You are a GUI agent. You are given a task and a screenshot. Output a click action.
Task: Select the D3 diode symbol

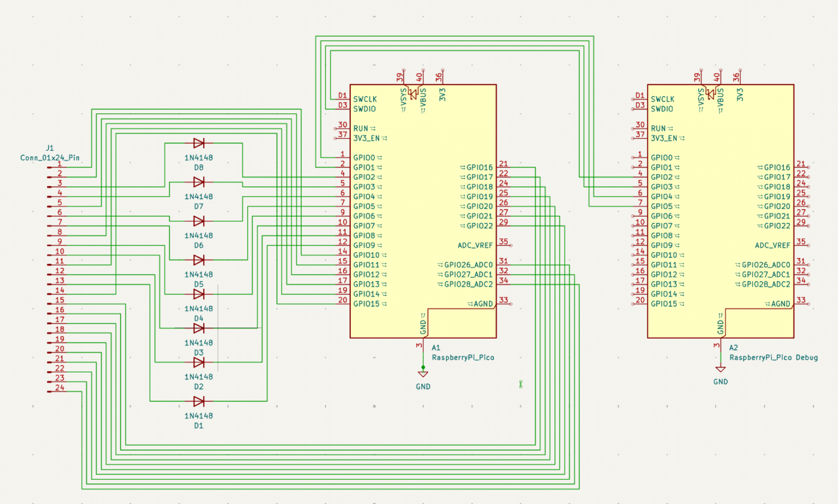click(x=199, y=328)
